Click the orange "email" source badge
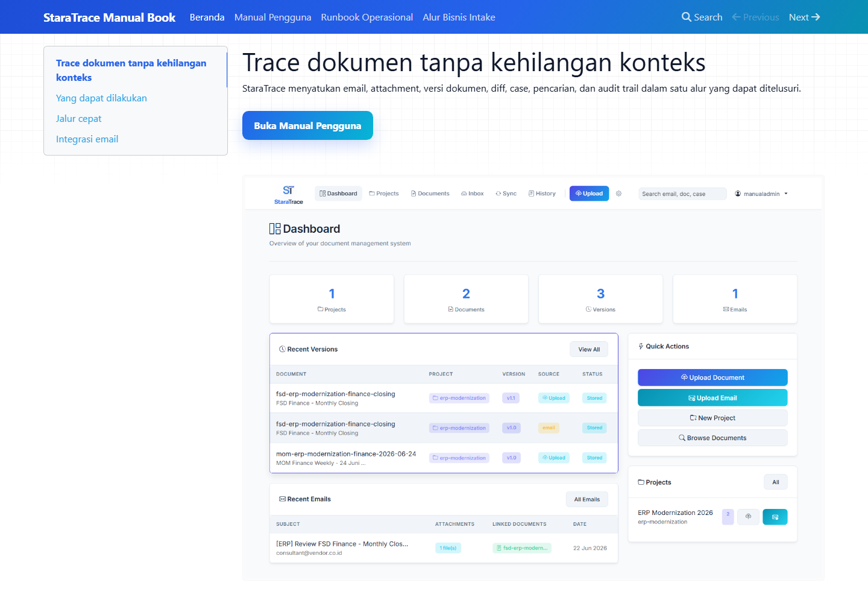 549,428
